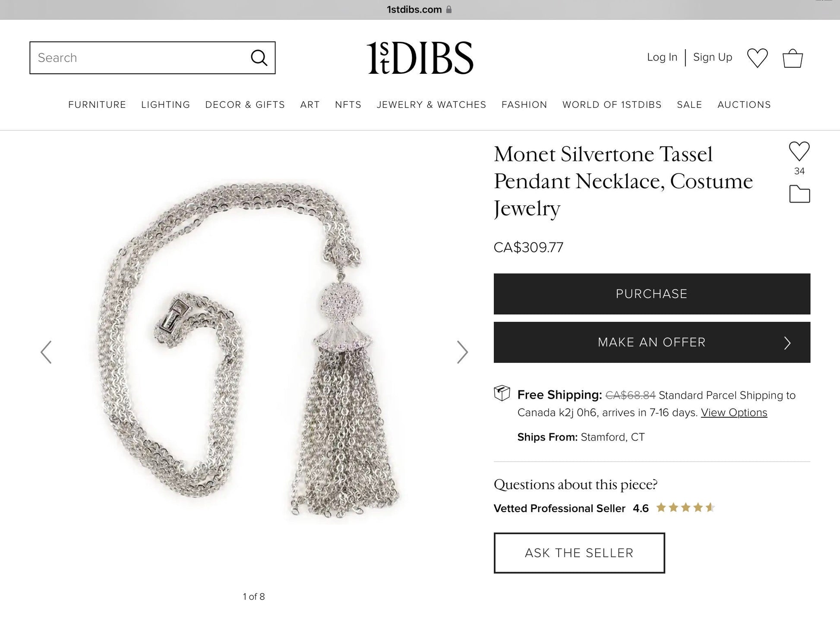
Task: Select the Auctions navigation item
Action: pyautogui.click(x=744, y=105)
